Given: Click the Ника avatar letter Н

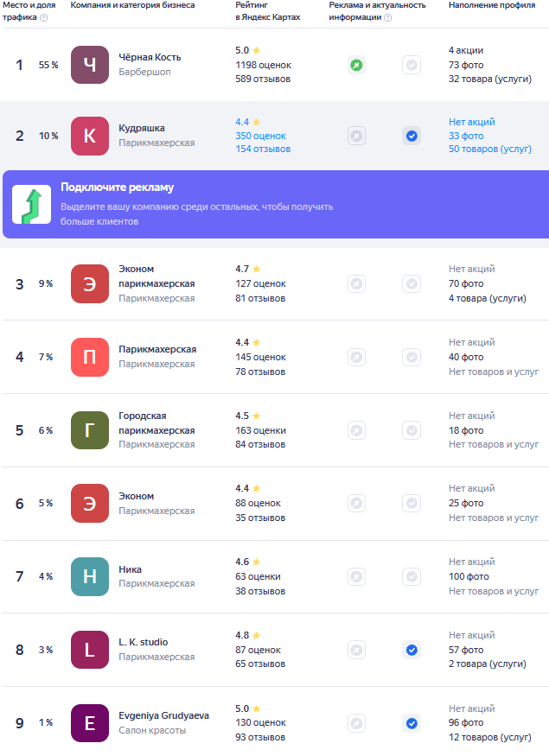Looking at the screenshot, I should point(90,576).
